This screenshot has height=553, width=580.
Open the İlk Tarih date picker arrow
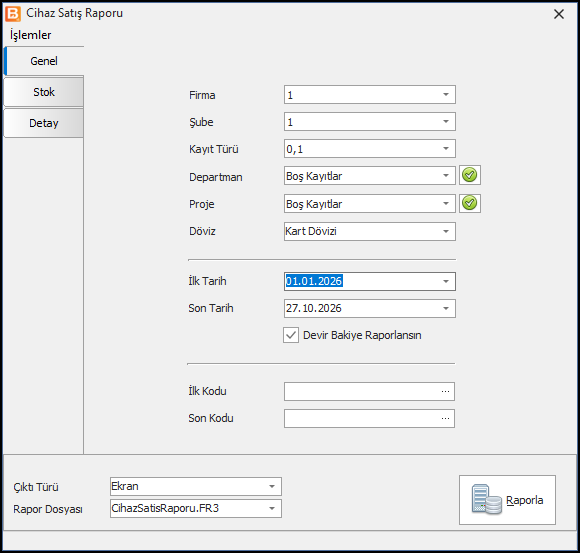click(x=446, y=281)
